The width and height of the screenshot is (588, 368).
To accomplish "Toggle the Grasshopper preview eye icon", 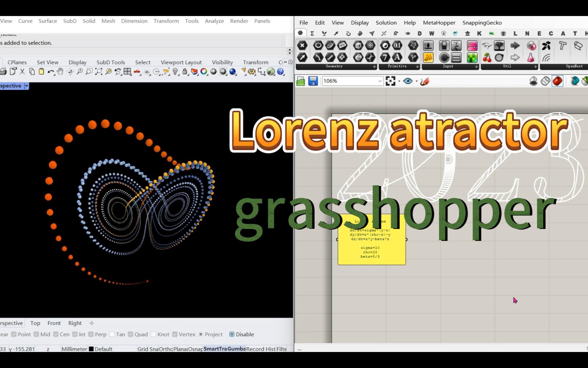I will [408, 81].
